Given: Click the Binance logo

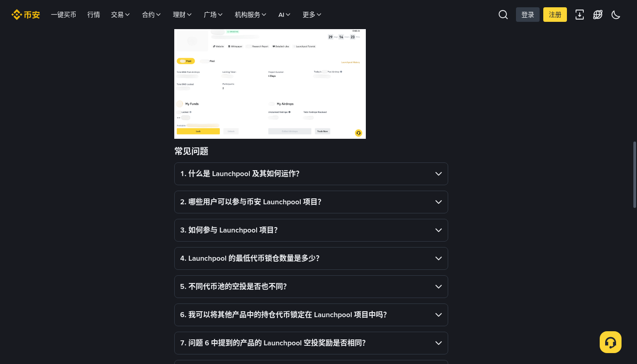Looking at the screenshot, I should coord(25,15).
